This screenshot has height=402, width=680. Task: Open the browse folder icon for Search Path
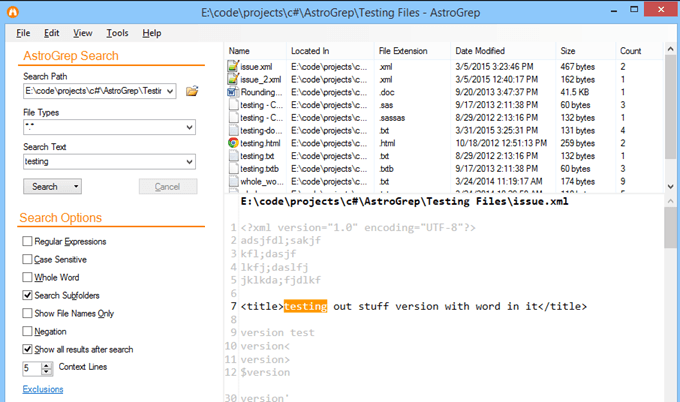pyautogui.click(x=192, y=91)
